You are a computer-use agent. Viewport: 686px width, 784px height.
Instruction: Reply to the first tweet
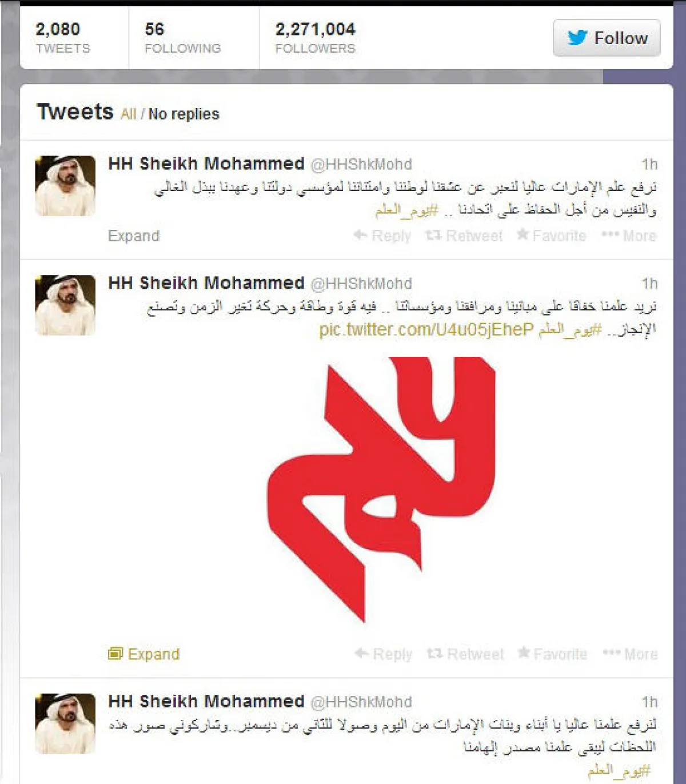point(382,236)
